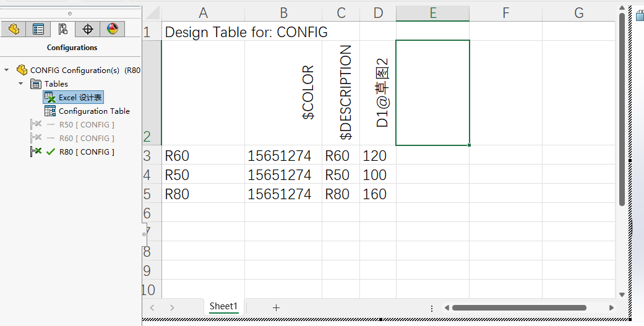The width and height of the screenshot is (644, 326).
Task: Select column D header
Action: point(378,13)
